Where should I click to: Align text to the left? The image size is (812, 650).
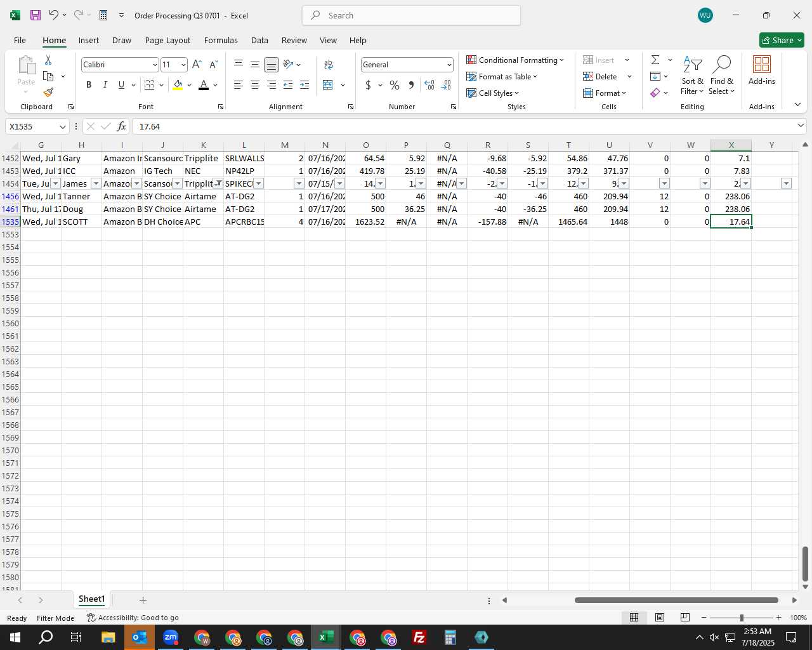[x=239, y=84]
